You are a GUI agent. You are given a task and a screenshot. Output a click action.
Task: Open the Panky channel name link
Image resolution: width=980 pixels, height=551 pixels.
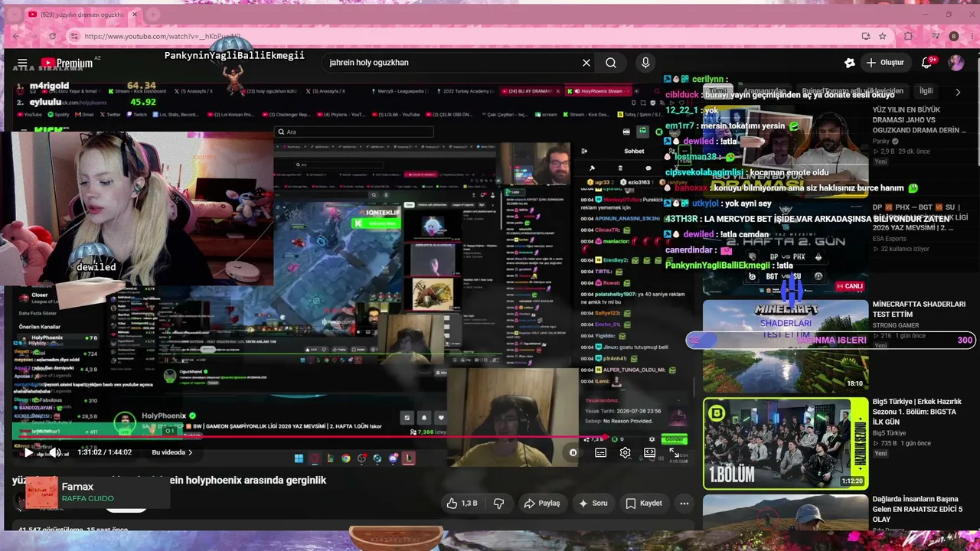881,141
